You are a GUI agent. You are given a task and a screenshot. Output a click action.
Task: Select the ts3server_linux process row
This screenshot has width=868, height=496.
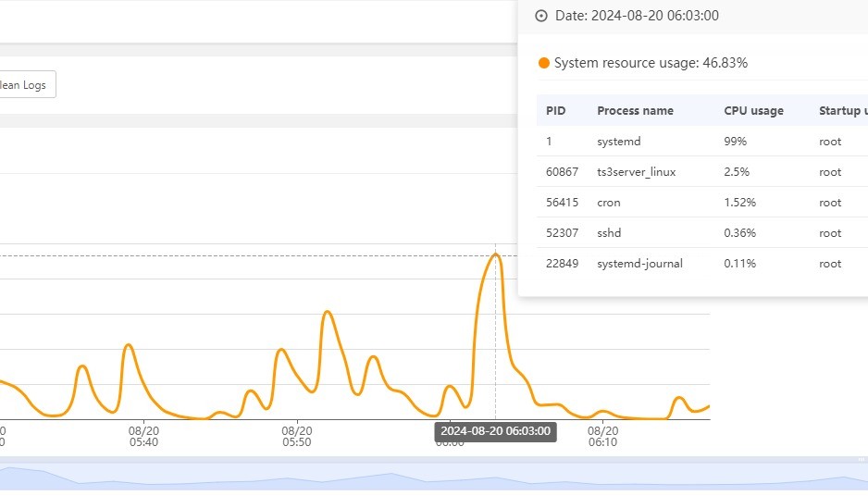[x=702, y=171]
